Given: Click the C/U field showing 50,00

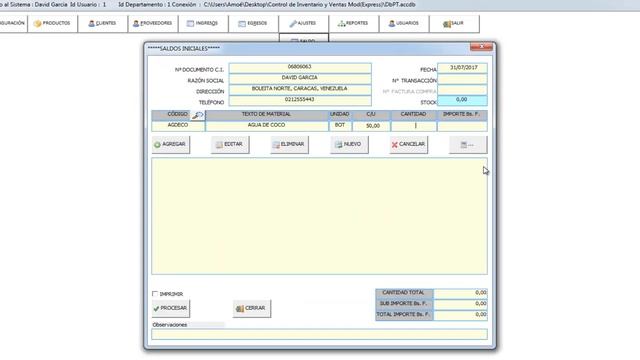Looking at the screenshot, I should pos(371,126).
